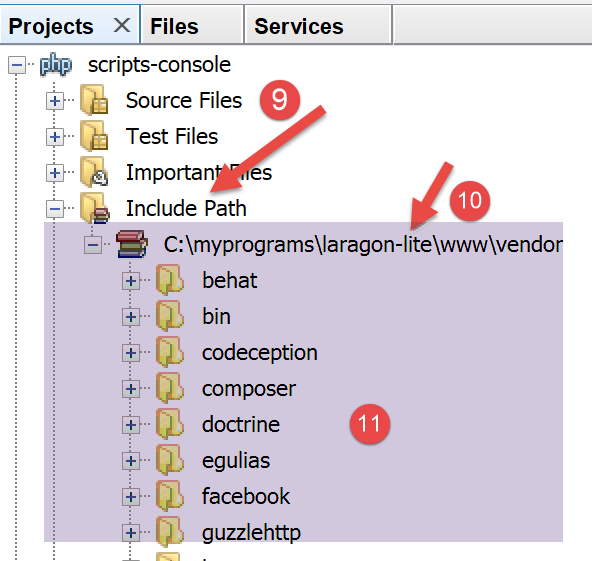Click the Test Files folder icon
592x561 pixels.
[x=94, y=136]
